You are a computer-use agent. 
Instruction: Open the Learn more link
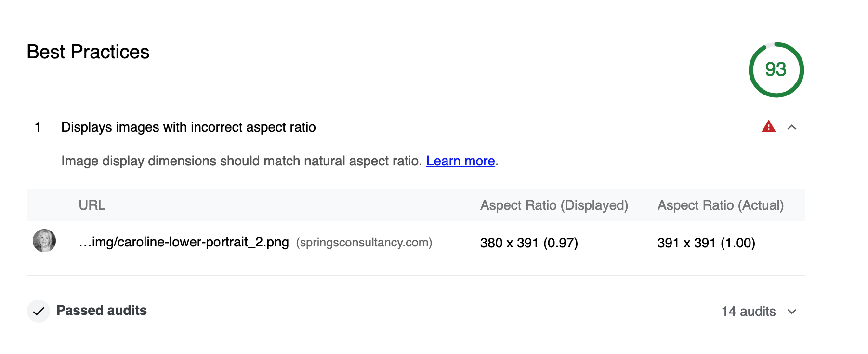click(x=460, y=161)
